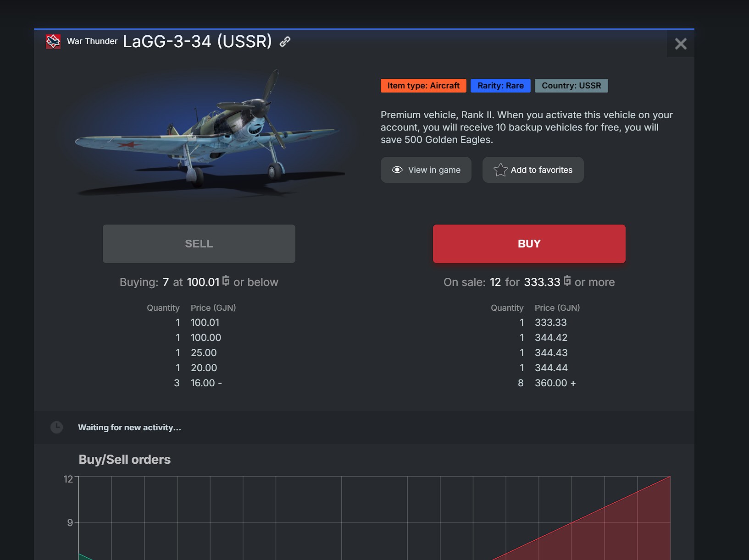Select the Country: USSR tag
This screenshot has height=560, width=749.
tap(571, 86)
